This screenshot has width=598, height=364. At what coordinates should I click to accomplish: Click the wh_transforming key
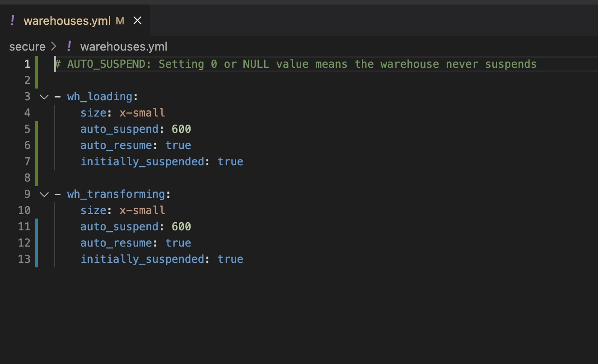pos(116,194)
